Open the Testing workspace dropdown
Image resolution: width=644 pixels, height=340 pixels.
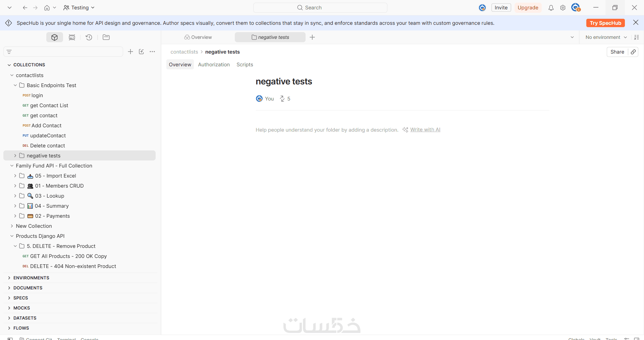tap(79, 8)
